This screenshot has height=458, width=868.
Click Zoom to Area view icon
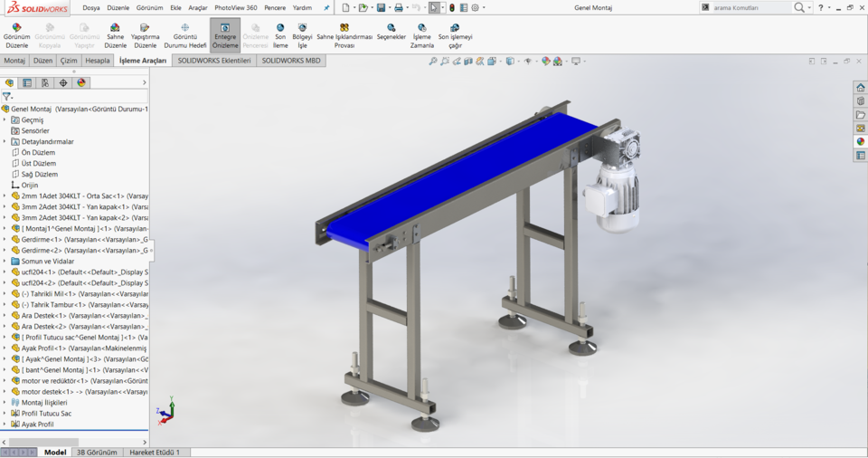[x=445, y=61]
